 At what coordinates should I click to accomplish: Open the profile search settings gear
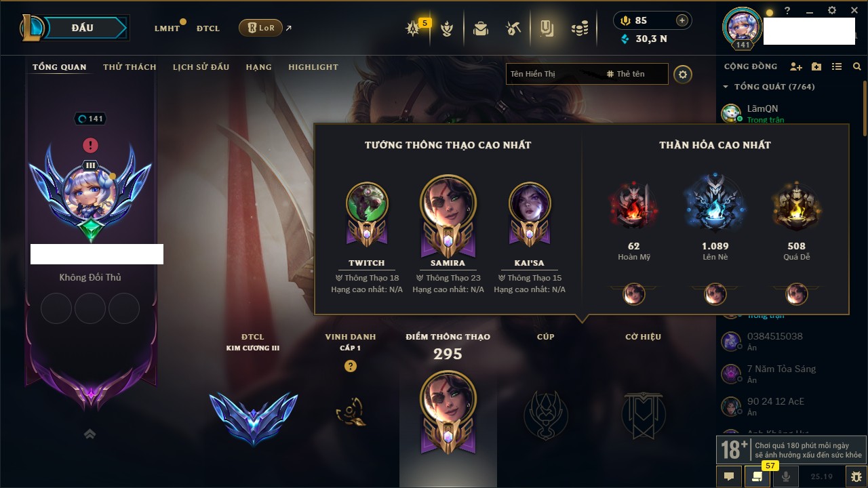[683, 75]
